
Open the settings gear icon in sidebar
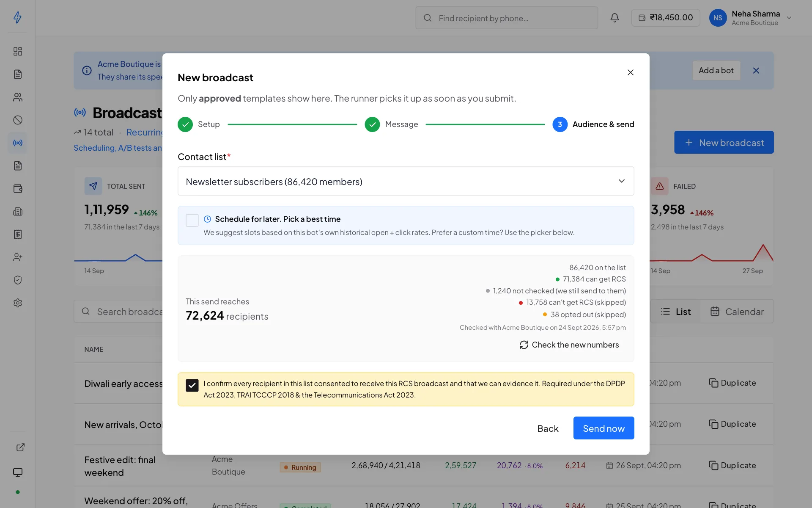point(17,303)
